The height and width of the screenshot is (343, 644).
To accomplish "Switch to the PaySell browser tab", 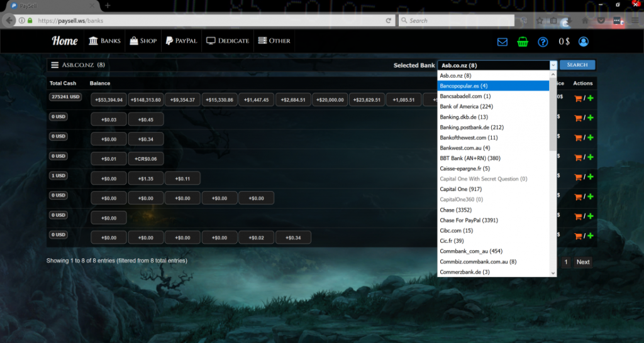I will (53, 6).
